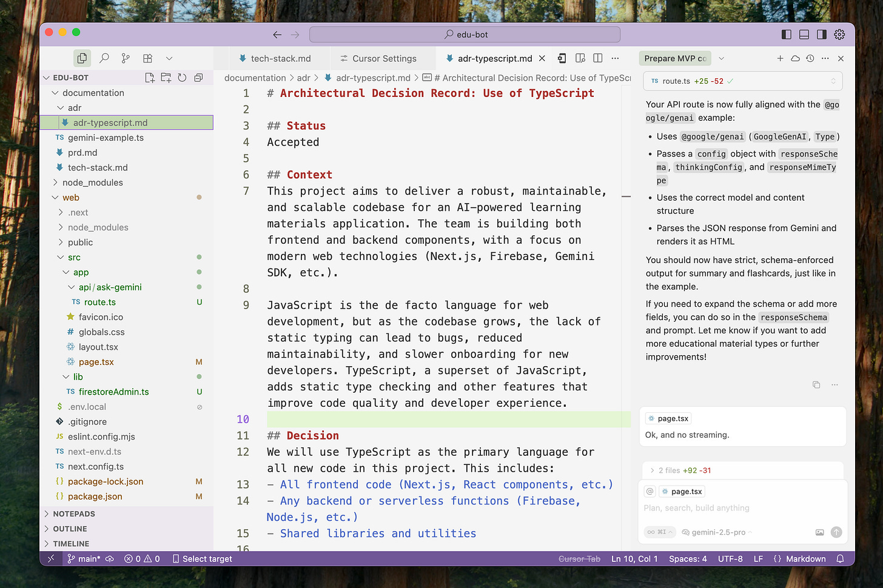Toggle Cursor Tab in status bar
Screen dimensions: 883x588
coord(579,559)
